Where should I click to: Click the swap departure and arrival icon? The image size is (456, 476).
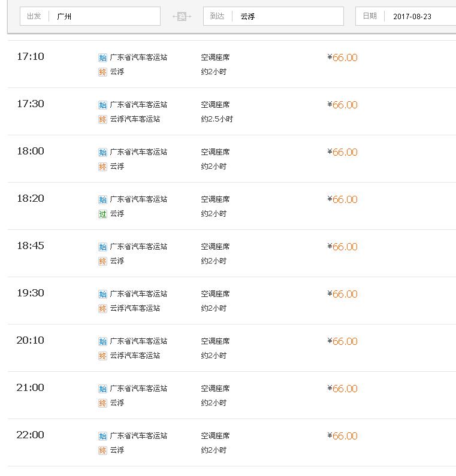coord(182,16)
